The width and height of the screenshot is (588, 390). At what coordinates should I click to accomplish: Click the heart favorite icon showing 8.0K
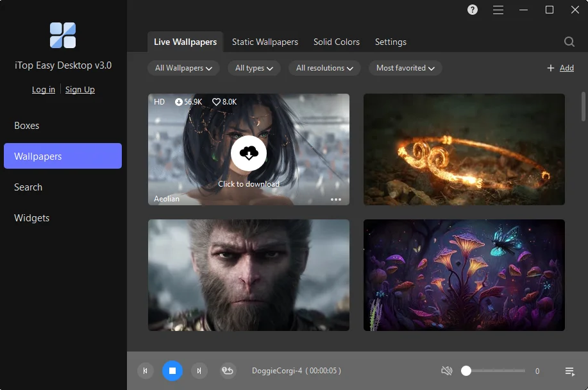point(216,101)
